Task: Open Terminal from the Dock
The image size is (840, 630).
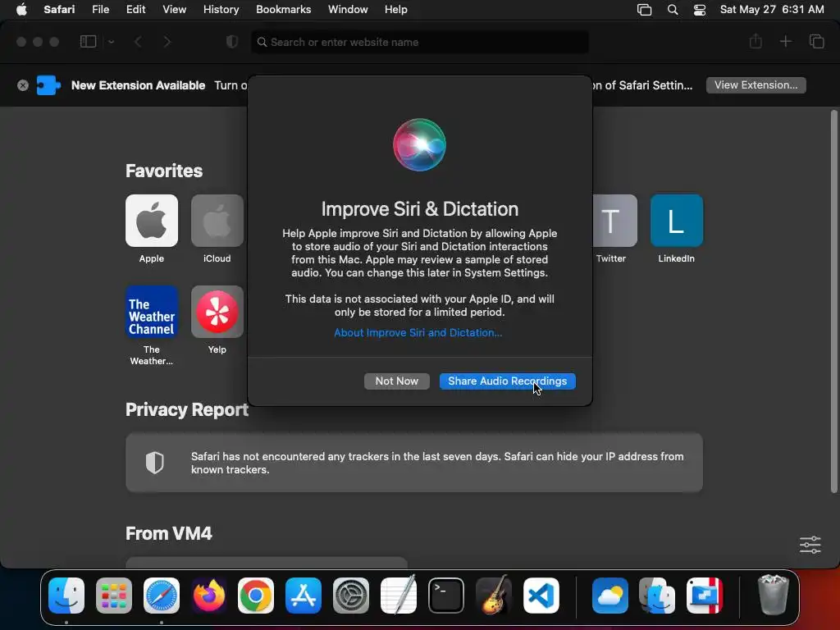Action: (445, 596)
